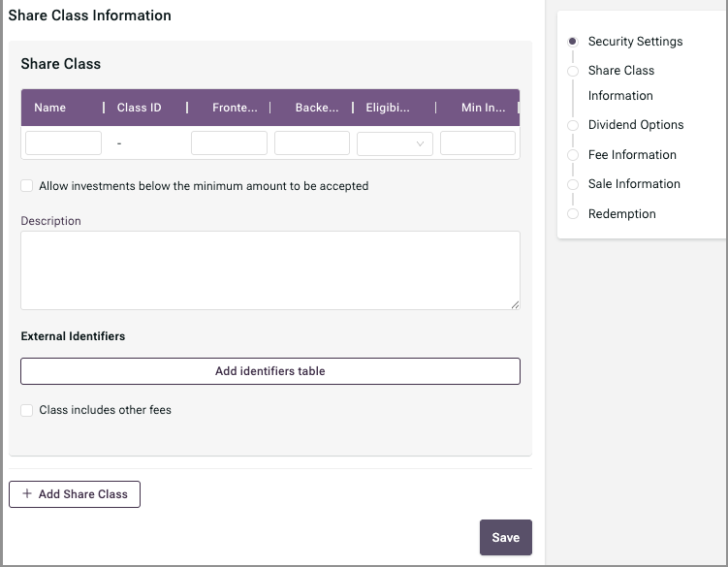Click the Add identifiers table button
728x567 pixels.
(270, 371)
